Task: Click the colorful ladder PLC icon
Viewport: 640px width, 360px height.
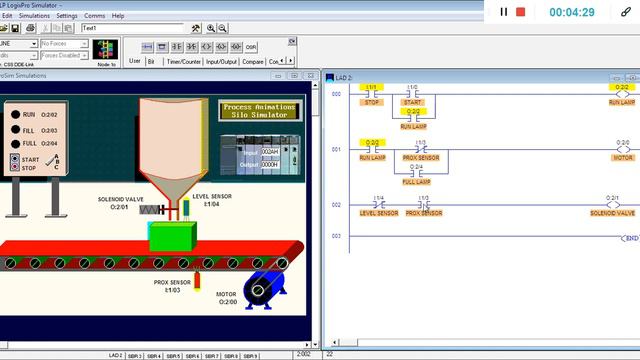Action: coord(105,49)
